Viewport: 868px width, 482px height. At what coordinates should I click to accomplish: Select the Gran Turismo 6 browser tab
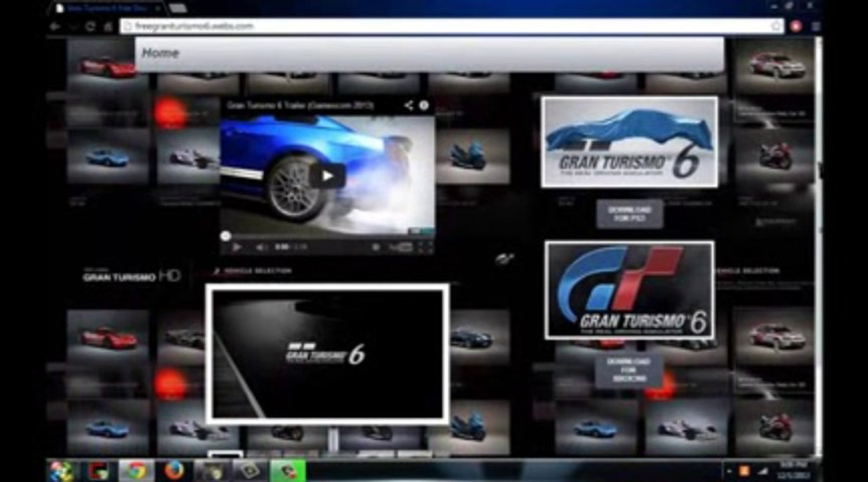[107, 9]
